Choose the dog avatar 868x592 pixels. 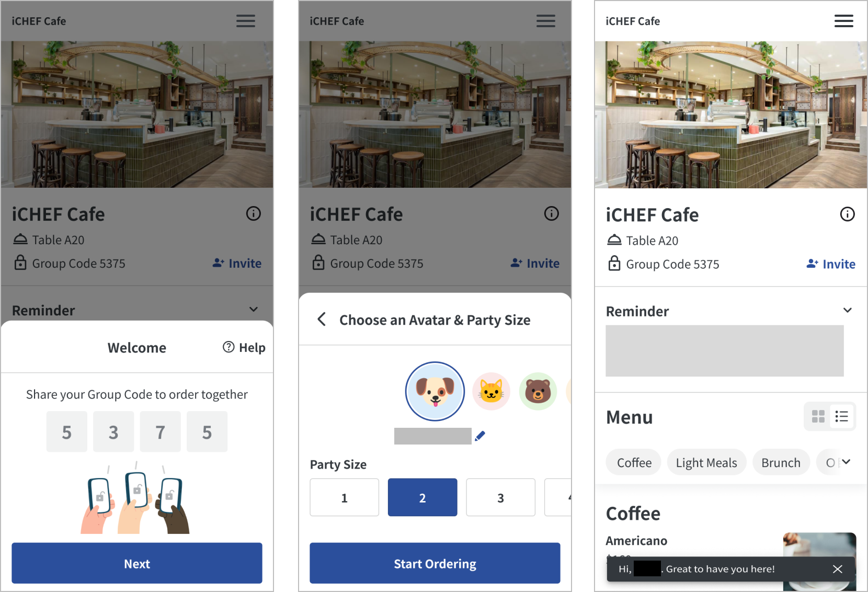(435, 391)
